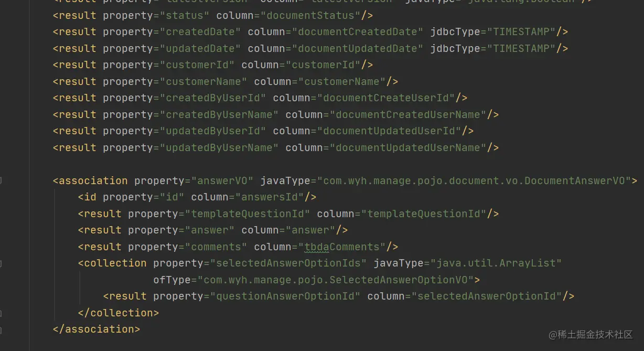Select the "selectedAnswerOptionIds" property value

(x=288, y=263)
